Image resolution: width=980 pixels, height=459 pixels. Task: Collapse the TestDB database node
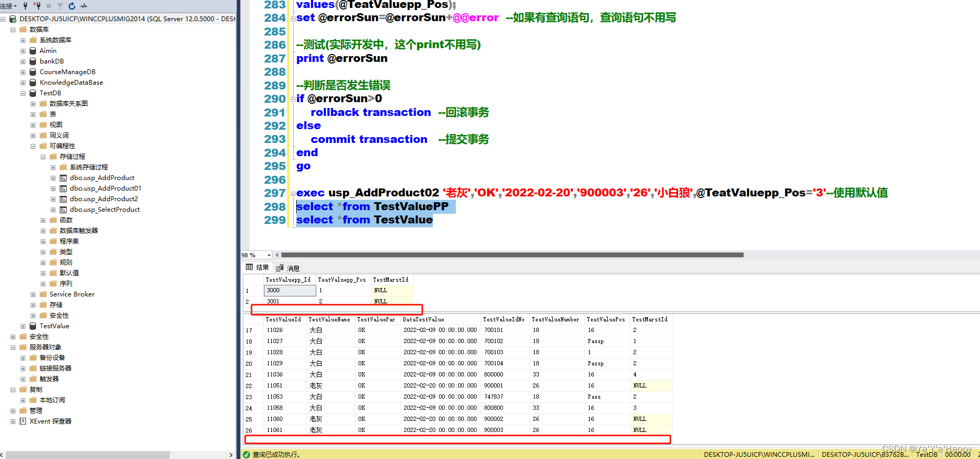tap(23, 93)
